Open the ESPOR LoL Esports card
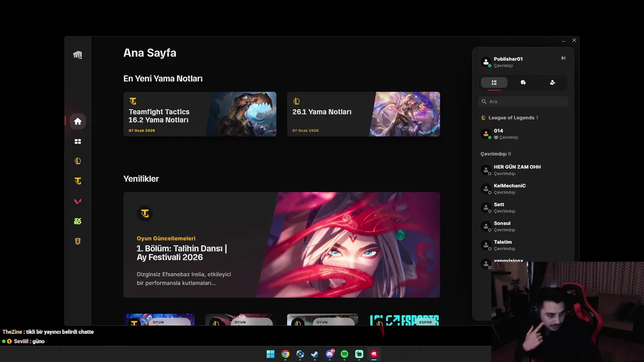This screenshot has height=362, width=644. (x=405, y=320)
